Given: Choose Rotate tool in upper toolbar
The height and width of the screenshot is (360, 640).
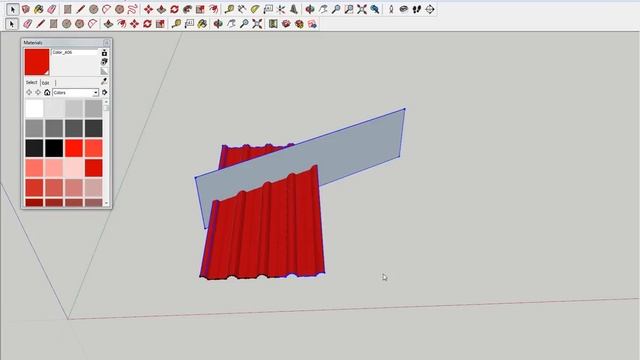Looking at the screenshot, I should [174, 9].
